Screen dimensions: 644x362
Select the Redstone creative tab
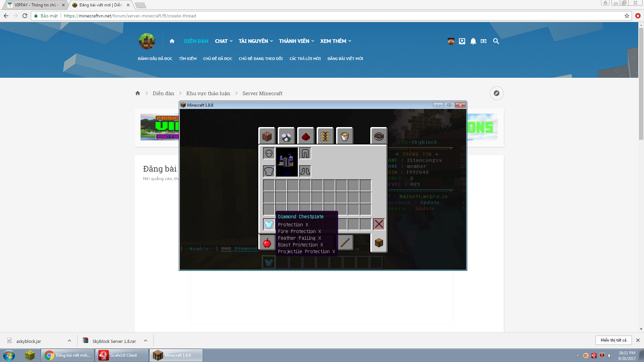(306, 136)
